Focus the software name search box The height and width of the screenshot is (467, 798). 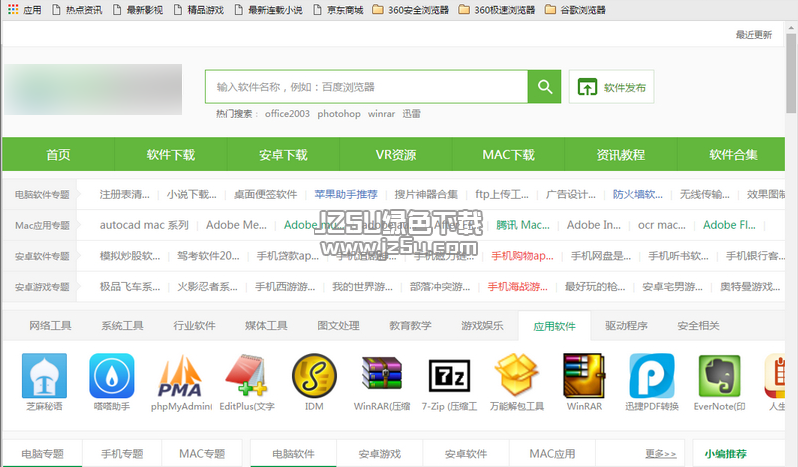(x=366, y=86)
